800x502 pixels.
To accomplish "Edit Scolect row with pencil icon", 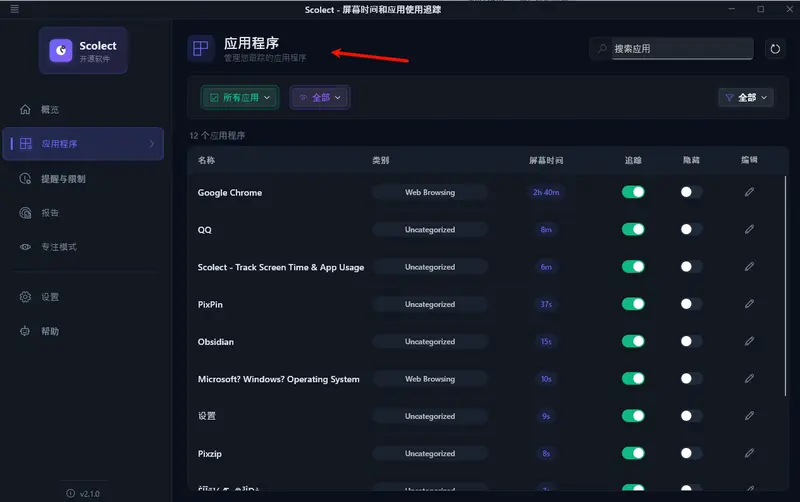I will point(749,266).
